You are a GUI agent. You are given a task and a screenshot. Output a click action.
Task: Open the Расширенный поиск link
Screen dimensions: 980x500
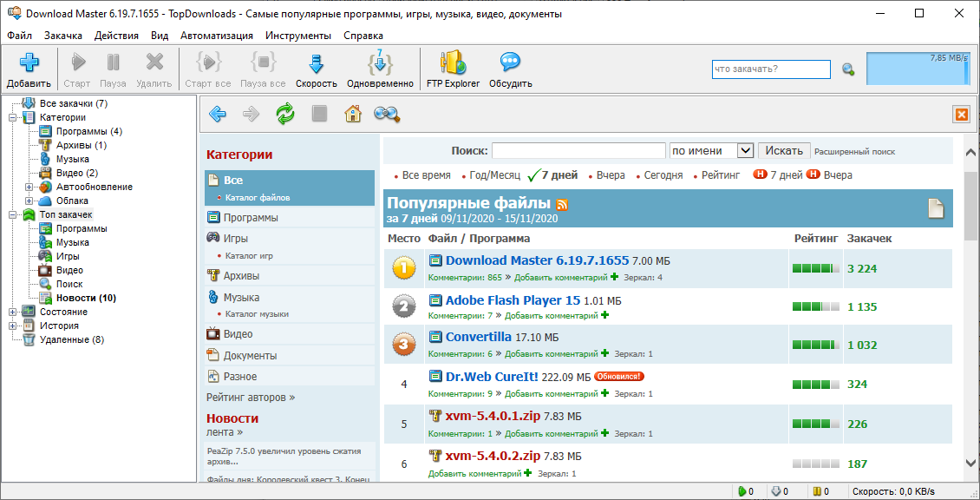coord(854,151)
